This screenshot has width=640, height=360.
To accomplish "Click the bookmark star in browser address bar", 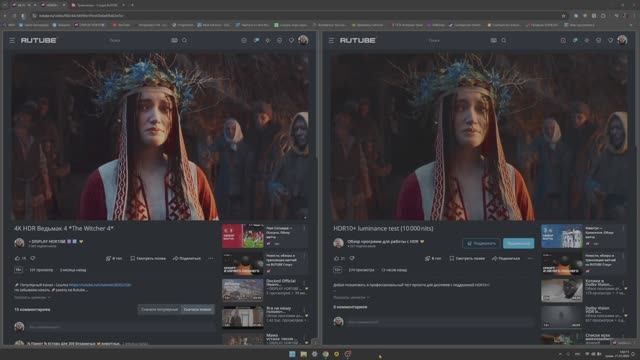I will pos(564,16).
